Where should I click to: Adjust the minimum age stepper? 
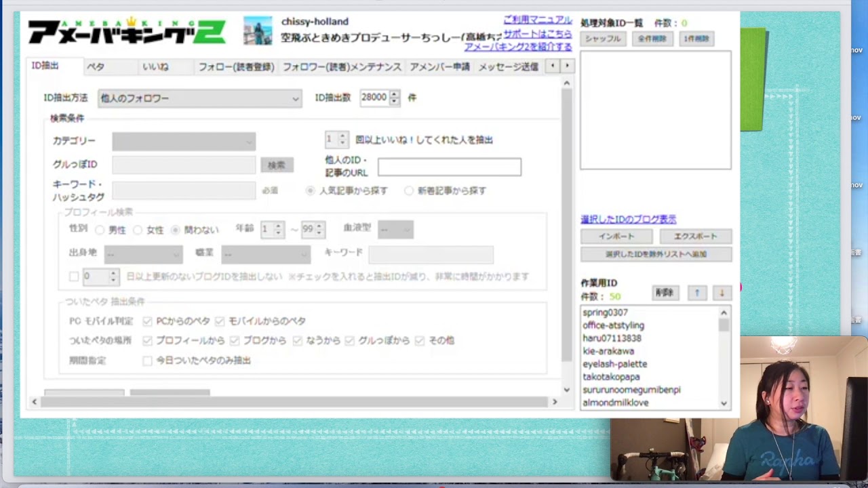coord(278,230)
